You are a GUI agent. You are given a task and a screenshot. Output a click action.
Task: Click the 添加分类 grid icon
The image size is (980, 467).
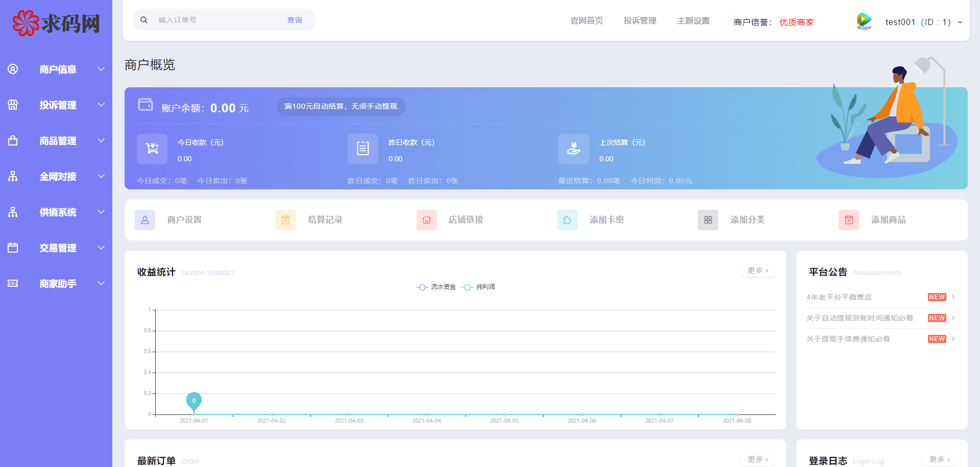708,220
